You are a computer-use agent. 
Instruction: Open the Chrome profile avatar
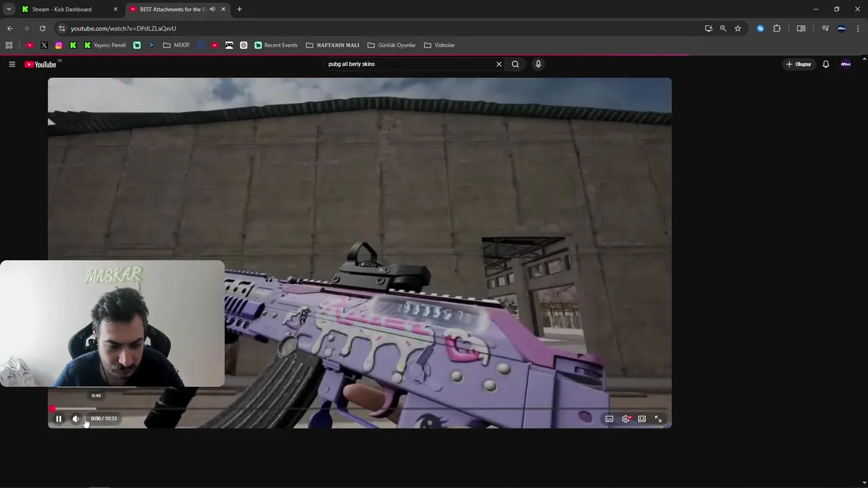[842, 28]
